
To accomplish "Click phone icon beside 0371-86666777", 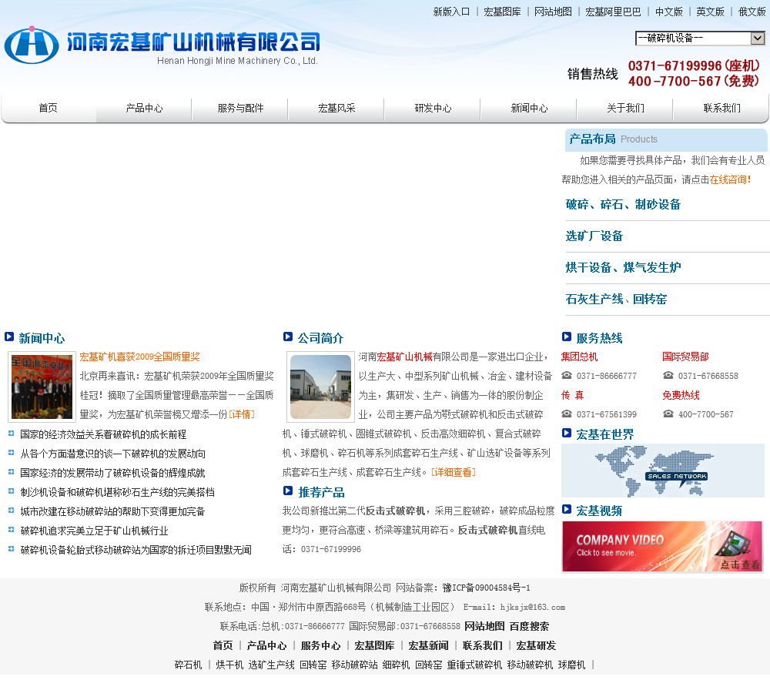I will coord(567,375).
